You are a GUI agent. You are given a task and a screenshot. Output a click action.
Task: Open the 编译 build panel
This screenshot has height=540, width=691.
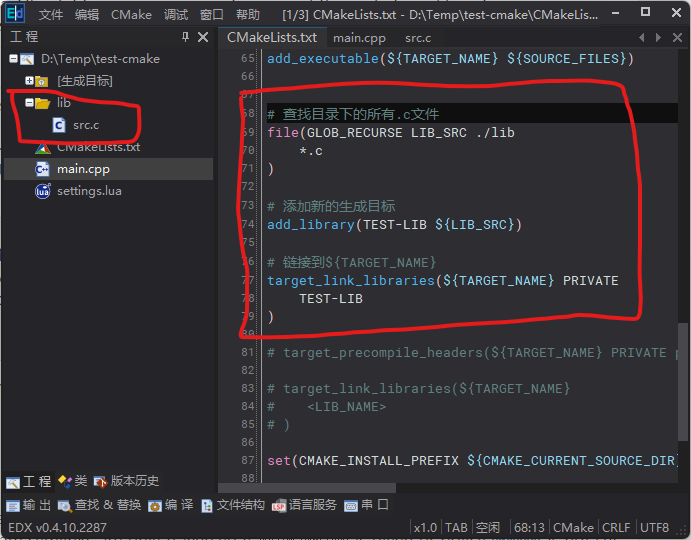coord(171,505)
